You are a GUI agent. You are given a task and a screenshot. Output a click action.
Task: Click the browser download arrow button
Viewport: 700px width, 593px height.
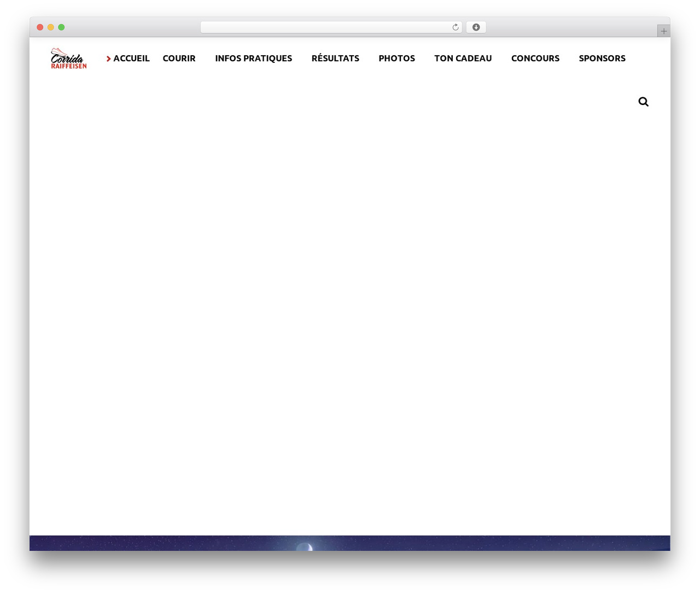476,27
